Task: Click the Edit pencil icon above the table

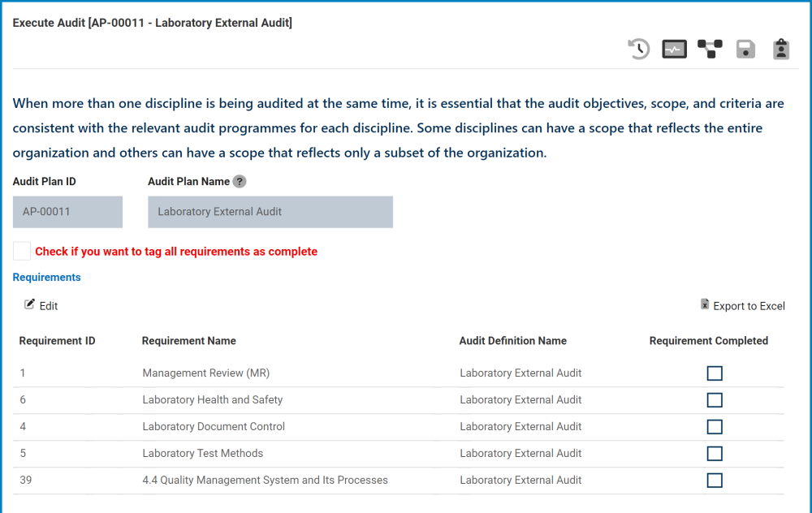Action: [29, 306]
